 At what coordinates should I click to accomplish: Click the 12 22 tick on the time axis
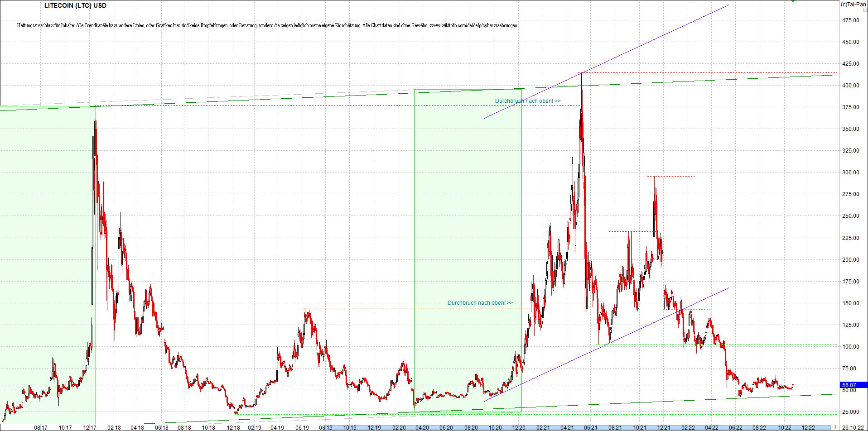coord(808,427)
